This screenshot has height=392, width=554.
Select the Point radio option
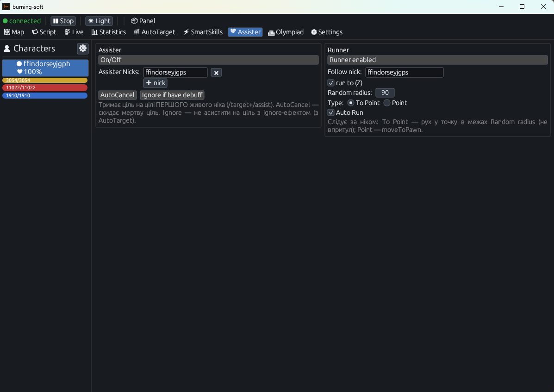387,103
